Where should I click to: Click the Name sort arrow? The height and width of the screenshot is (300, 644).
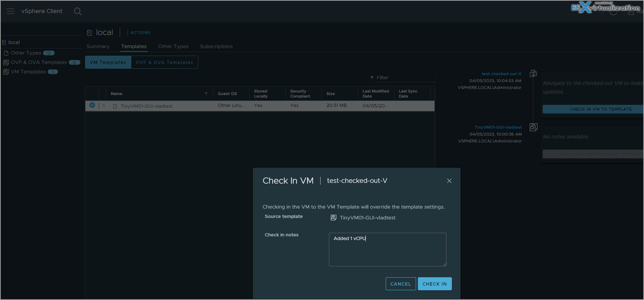pos(206,94)
